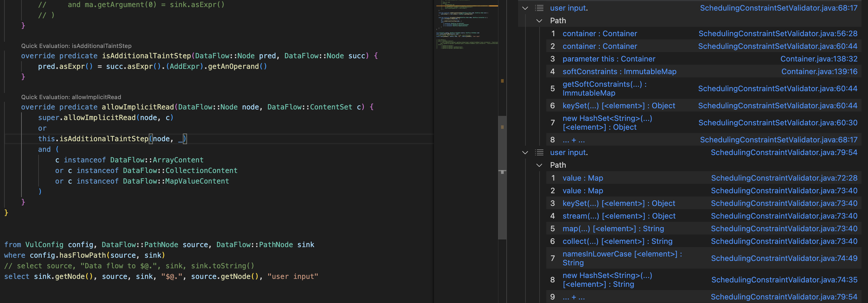
Task: Click the 'select sink.getNode()' statement line
Action: [161, 277]
